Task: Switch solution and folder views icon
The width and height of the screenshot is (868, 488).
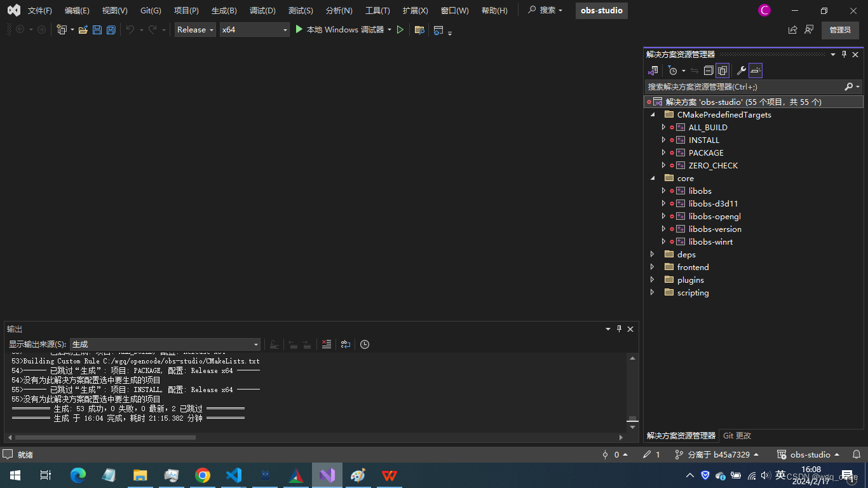Action: (653, 71)
